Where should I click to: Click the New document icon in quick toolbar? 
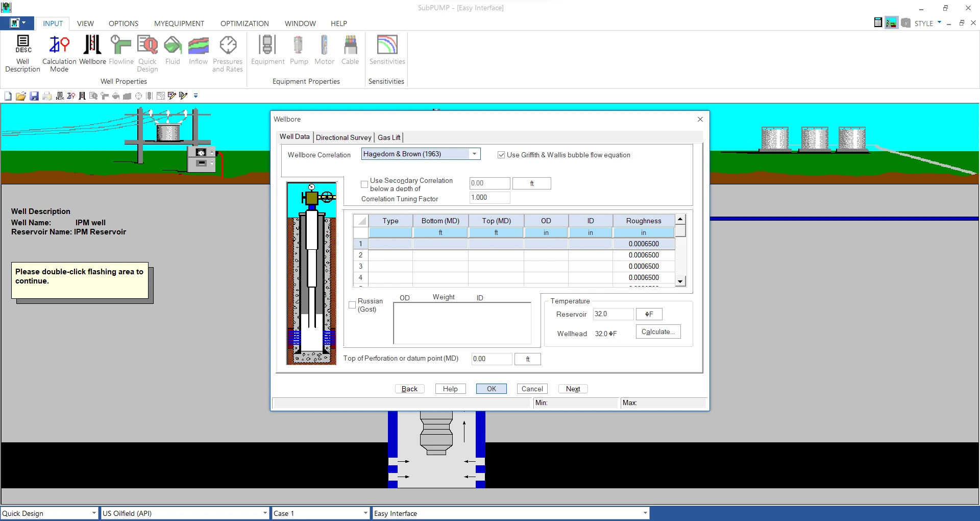click(8, 96)
